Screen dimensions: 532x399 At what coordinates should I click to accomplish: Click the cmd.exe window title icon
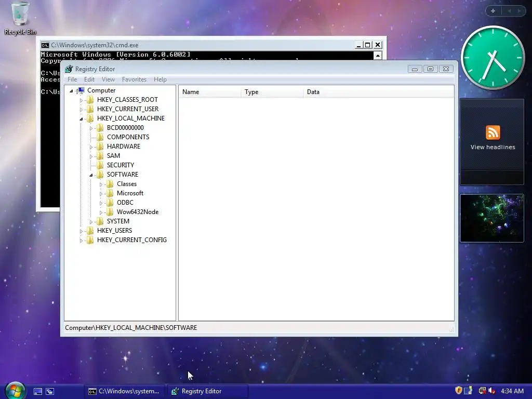[x=45, y=45]
